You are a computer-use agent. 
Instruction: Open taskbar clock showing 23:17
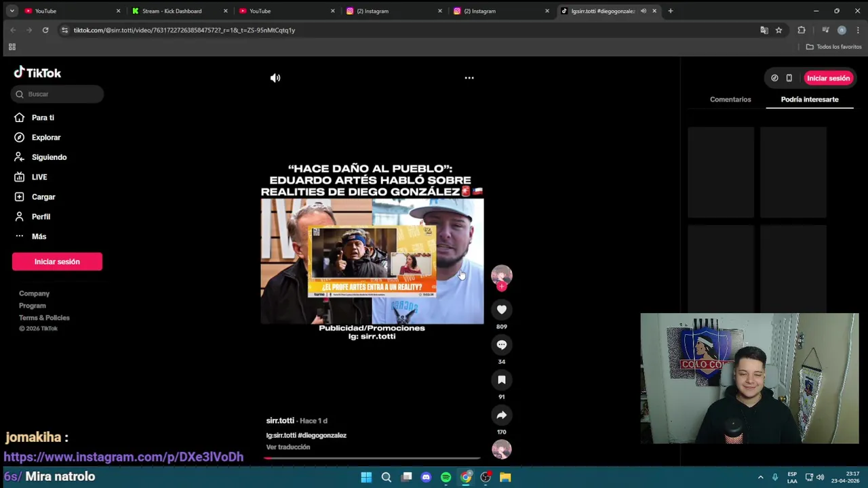tap(845, 477)
